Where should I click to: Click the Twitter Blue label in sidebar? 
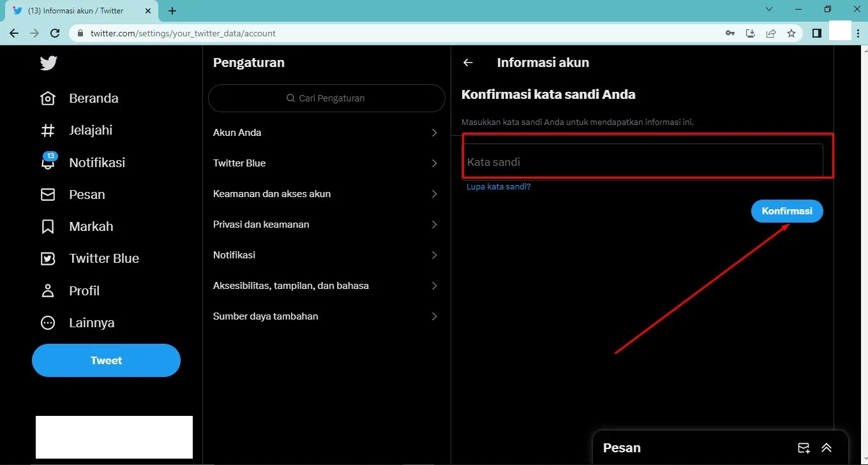(x=104, y=258)
